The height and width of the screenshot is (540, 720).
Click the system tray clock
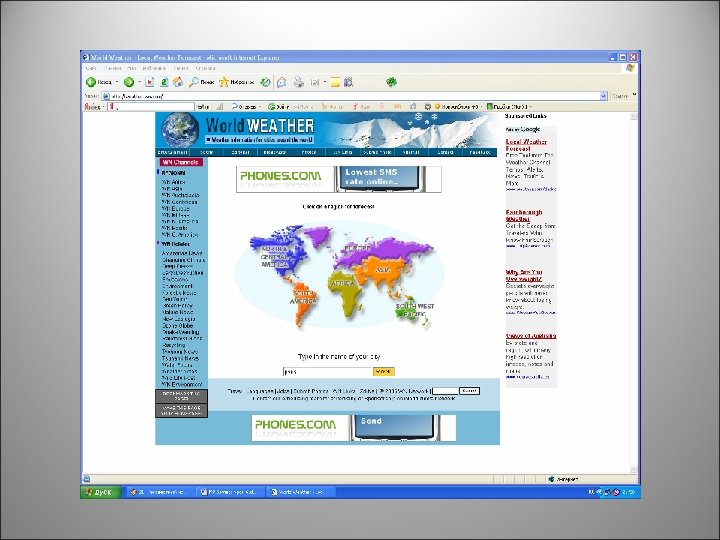click(629, 492)
